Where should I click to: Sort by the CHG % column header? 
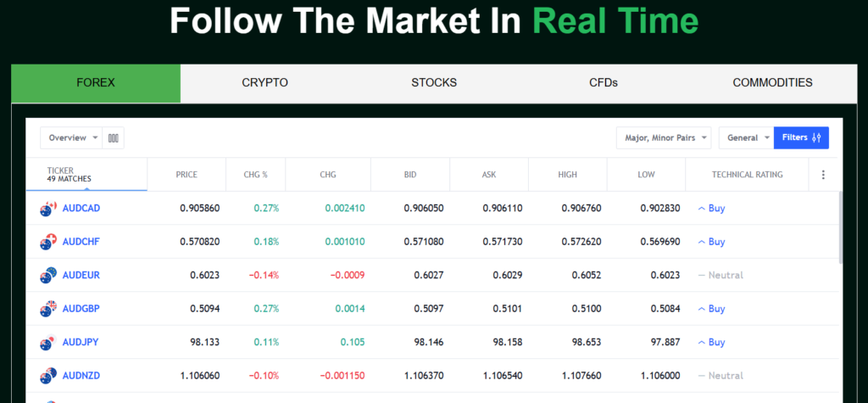pyautogui.click(x=254, y=175)
